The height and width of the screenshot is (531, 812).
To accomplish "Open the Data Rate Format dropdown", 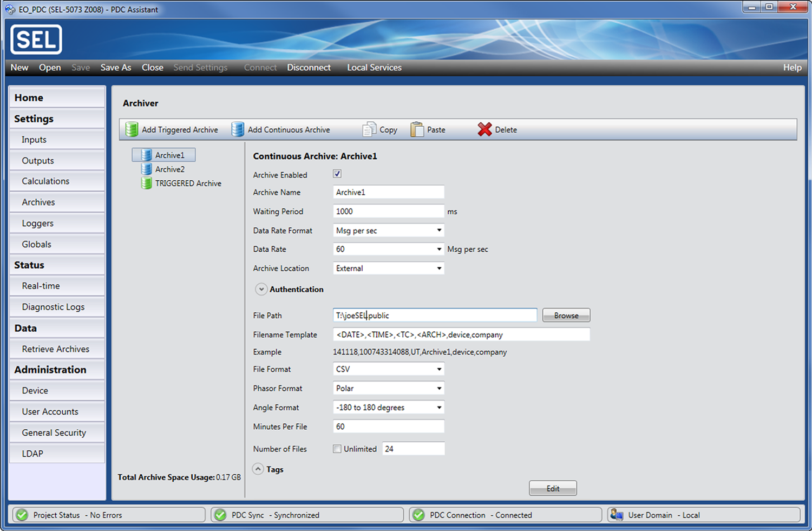I will (389, 230).
